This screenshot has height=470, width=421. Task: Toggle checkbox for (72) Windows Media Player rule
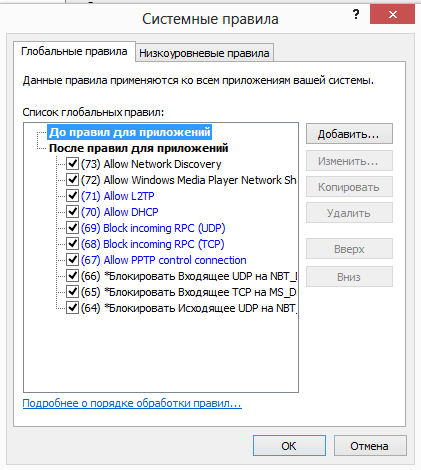coord(72,180)
